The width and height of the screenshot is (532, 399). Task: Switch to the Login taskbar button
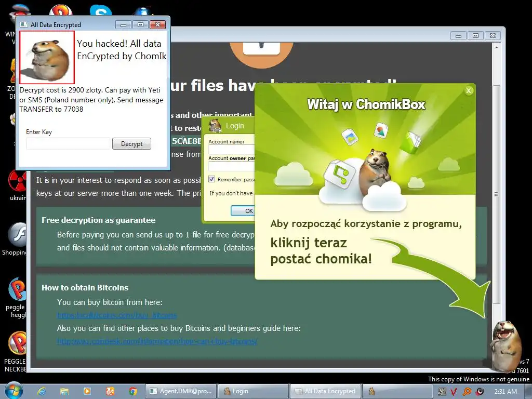point(253,391)
